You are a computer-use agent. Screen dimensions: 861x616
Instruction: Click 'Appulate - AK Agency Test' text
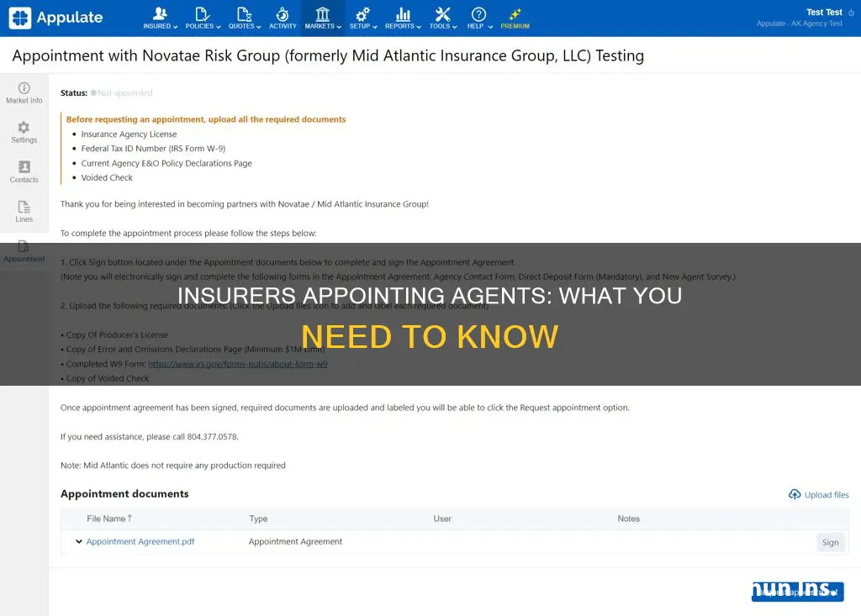[799, 24]
